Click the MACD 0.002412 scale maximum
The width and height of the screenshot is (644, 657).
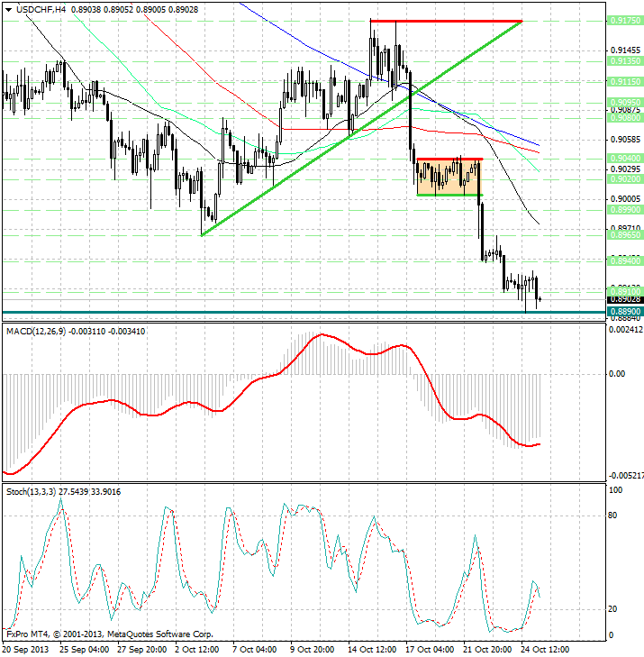pos(626,330)
